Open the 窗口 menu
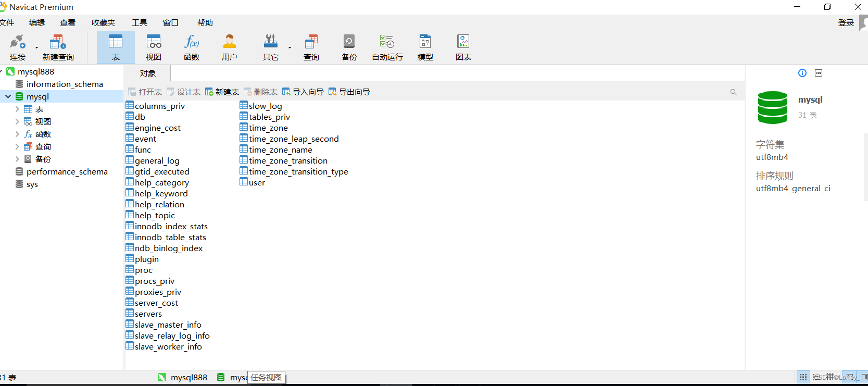The image size is (868, 386). pos(171,22)
